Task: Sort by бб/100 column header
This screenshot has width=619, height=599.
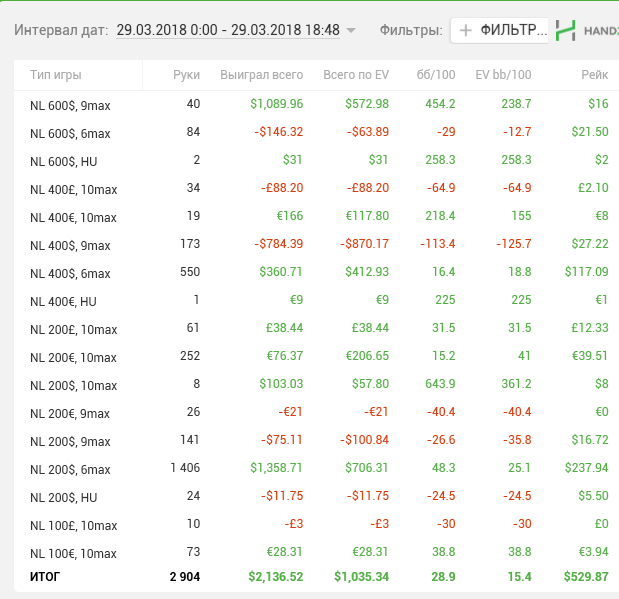Action: pos(436,75)
